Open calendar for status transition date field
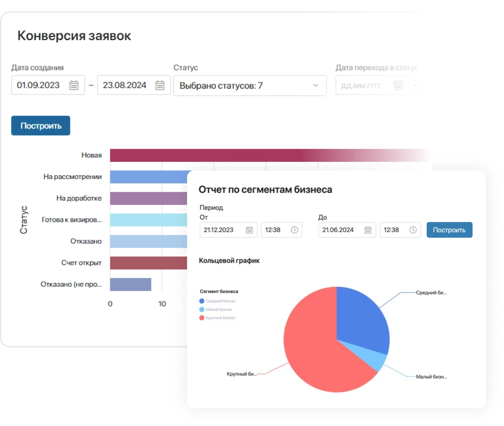The height and width of the screenshot is (426, 504). click(398, 85)
